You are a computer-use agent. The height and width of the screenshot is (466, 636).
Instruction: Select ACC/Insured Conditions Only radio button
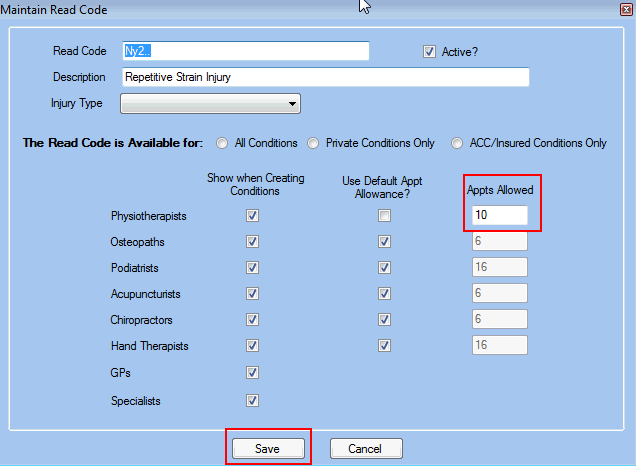(x=460, y=143)
